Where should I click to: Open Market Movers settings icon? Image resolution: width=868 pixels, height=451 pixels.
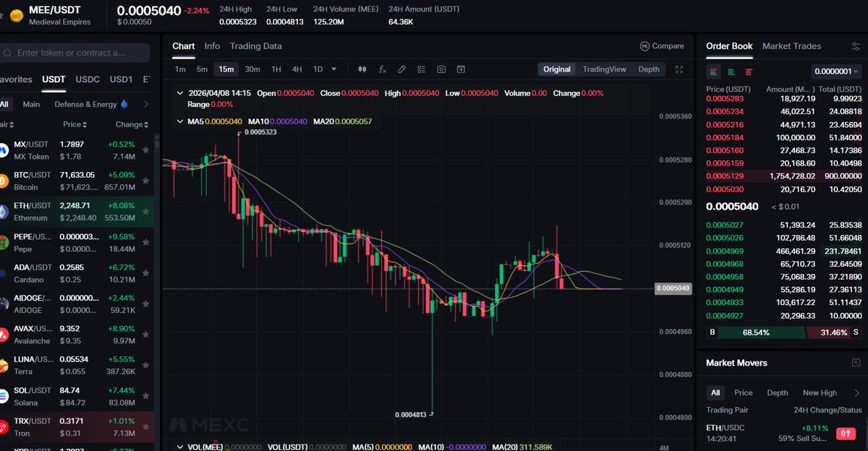point(856,363)
